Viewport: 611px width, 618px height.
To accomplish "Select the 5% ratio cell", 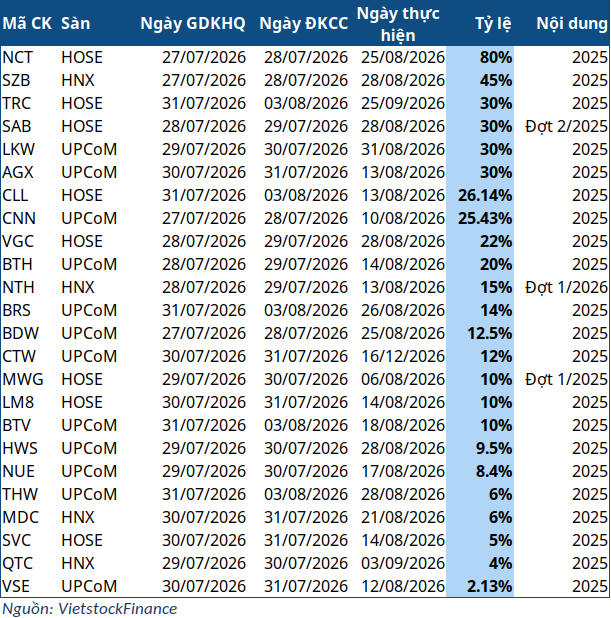I will (500, 540).
